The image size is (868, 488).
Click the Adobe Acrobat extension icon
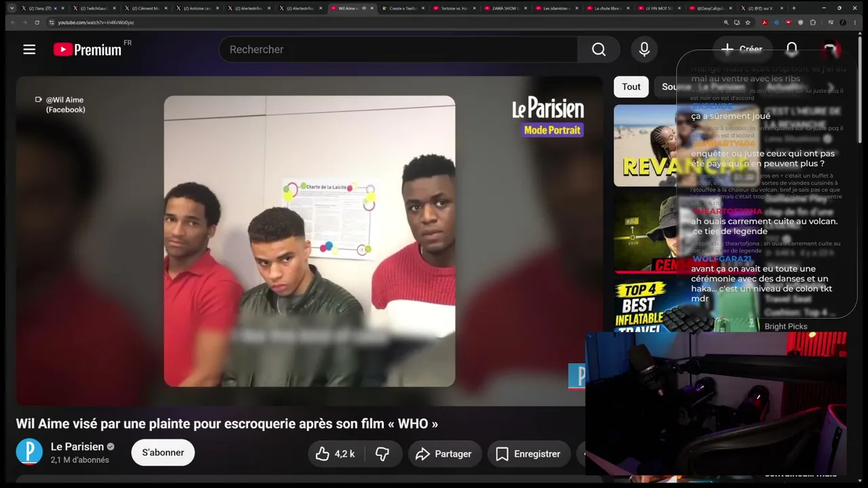click(x=765, y=22)
